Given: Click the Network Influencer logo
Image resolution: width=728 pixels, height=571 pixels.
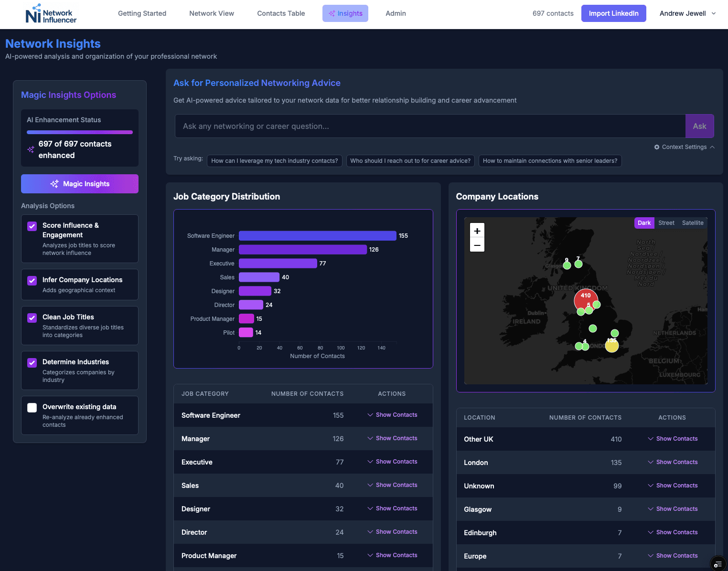Looking at the screenshot, I should [51, 14].
